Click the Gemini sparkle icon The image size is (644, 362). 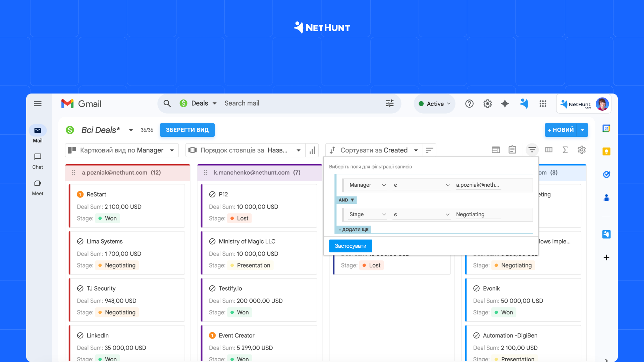[505, 104]
